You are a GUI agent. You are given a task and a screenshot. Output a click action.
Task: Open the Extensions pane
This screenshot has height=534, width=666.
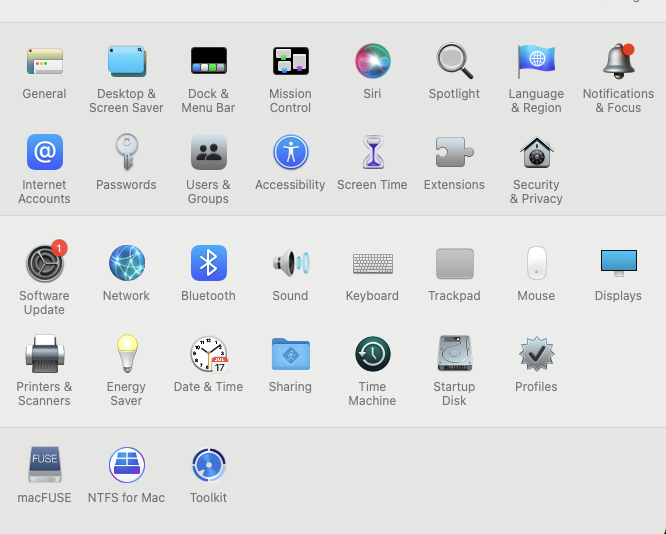click(454, 152)
